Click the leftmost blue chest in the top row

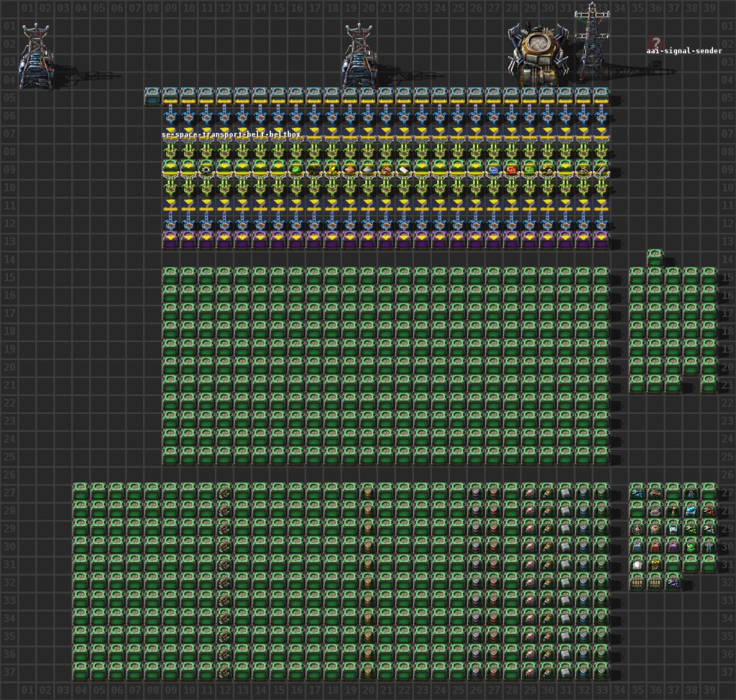pyautogui.click(x=152, y=96)
